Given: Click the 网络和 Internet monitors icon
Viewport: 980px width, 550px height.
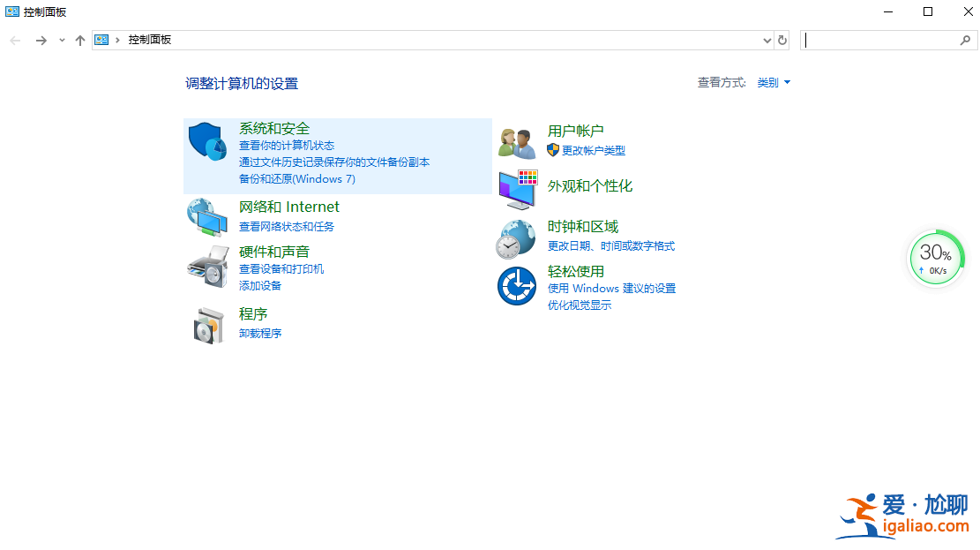Looking at the screenshot, I should click(207, 215).
